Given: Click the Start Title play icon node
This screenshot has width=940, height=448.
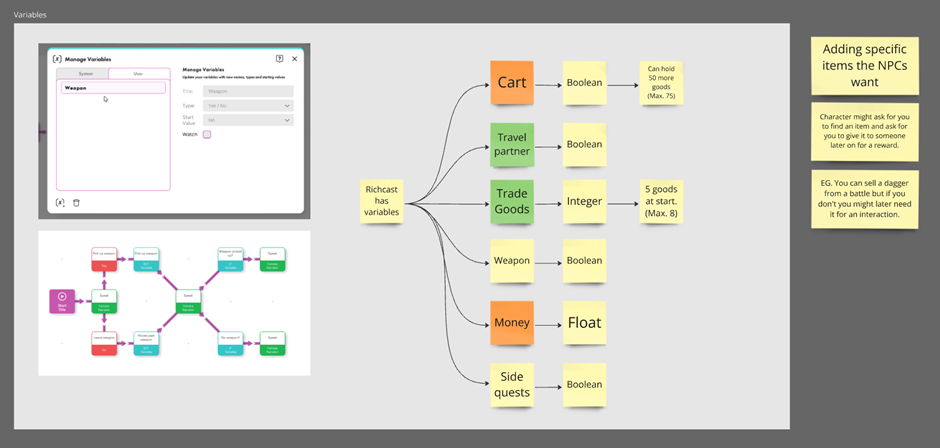Looking at the screenshot, I should tap(62, 300).
